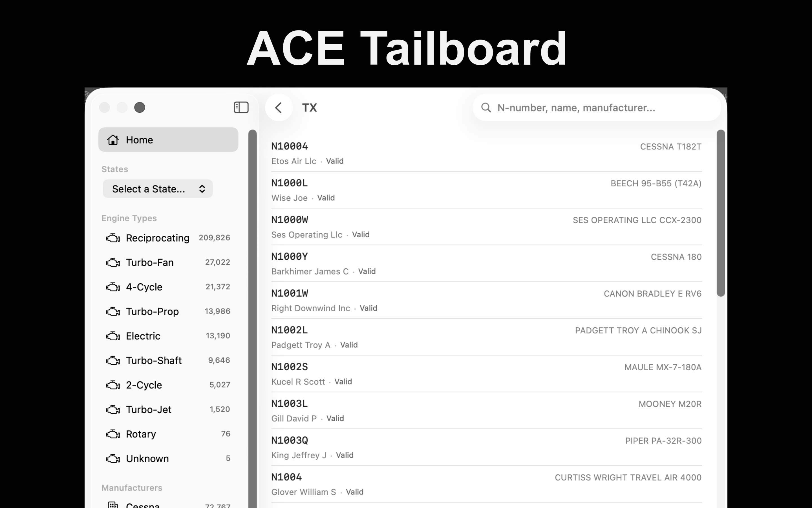Filter by Unknown engine type
Viewport: 812px width, 508px height.
(x=168, y=459)
